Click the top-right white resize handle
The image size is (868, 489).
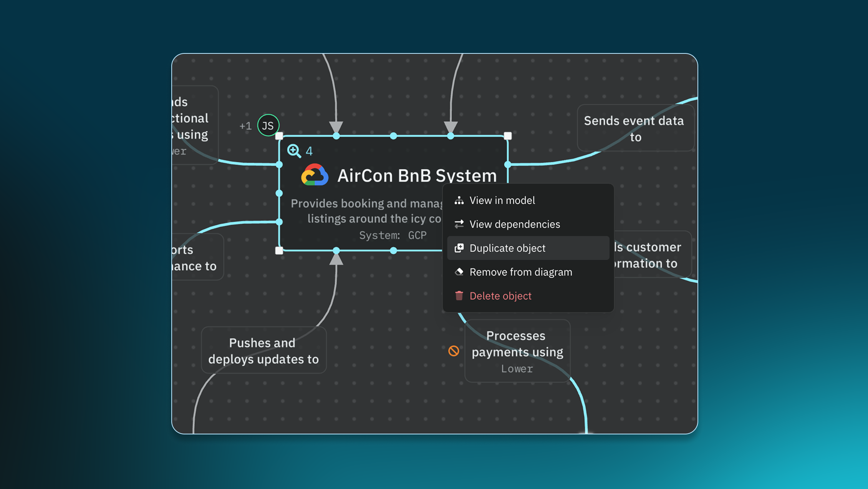coord(508,136)
